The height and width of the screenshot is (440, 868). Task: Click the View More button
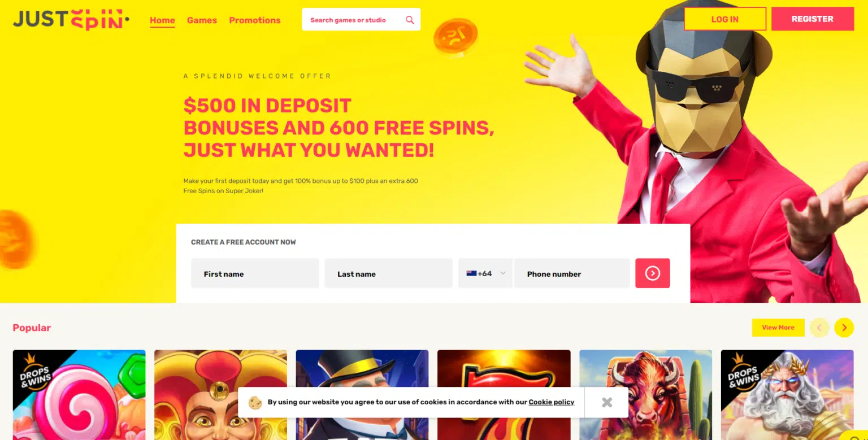click(778, 328)
